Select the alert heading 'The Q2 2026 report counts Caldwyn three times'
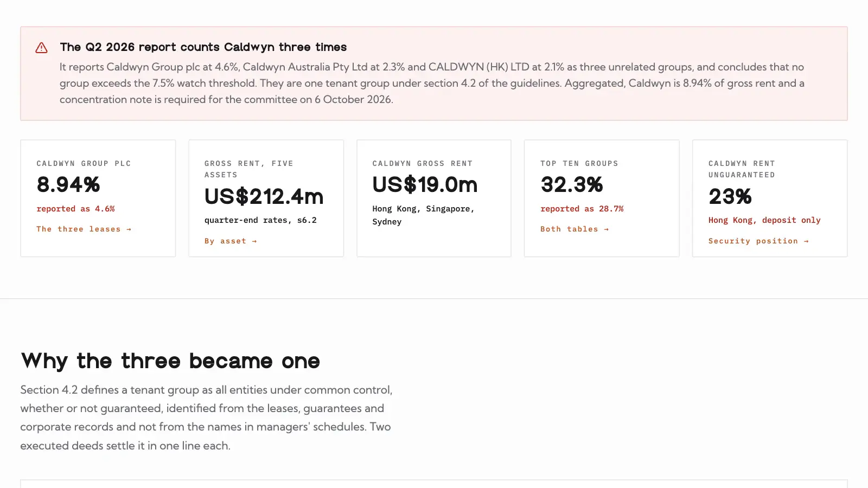 click(x=203, y=47)
